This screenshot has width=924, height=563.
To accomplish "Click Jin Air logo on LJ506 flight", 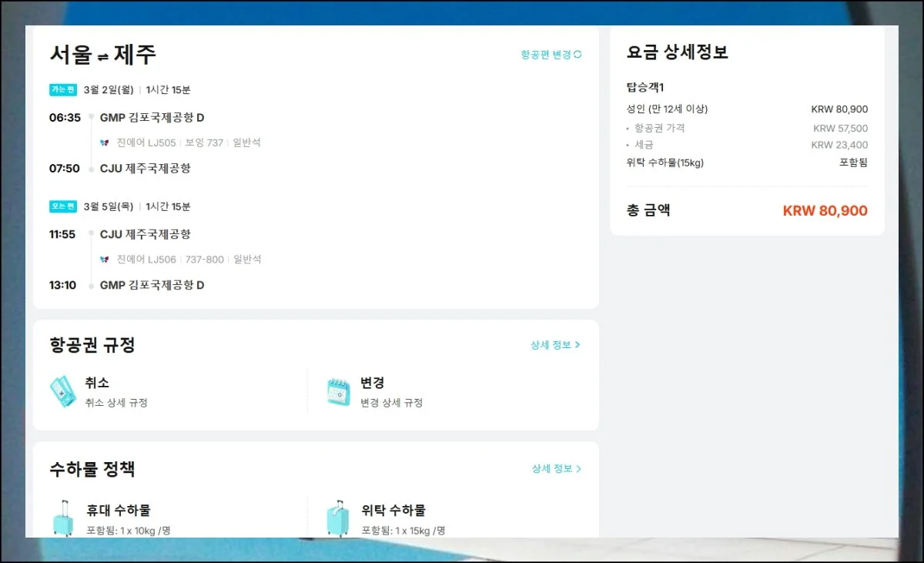I will coord(105,260).
